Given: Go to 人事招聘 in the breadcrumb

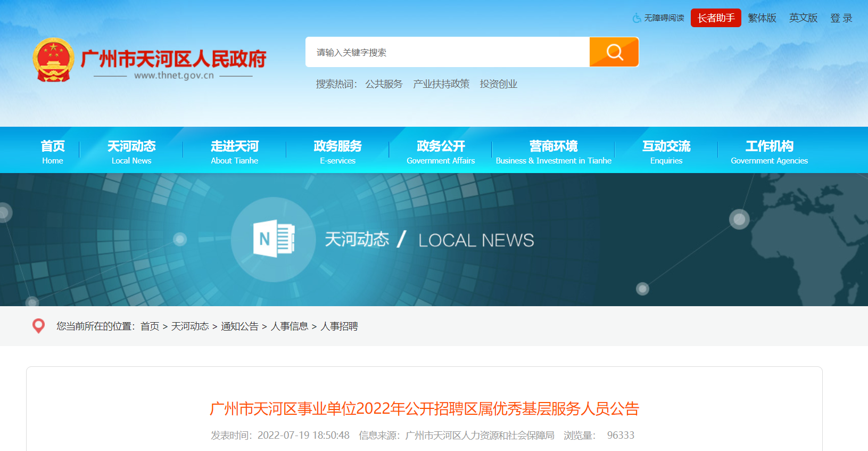Looking at the screenshot, I should [x=339, y=326].
